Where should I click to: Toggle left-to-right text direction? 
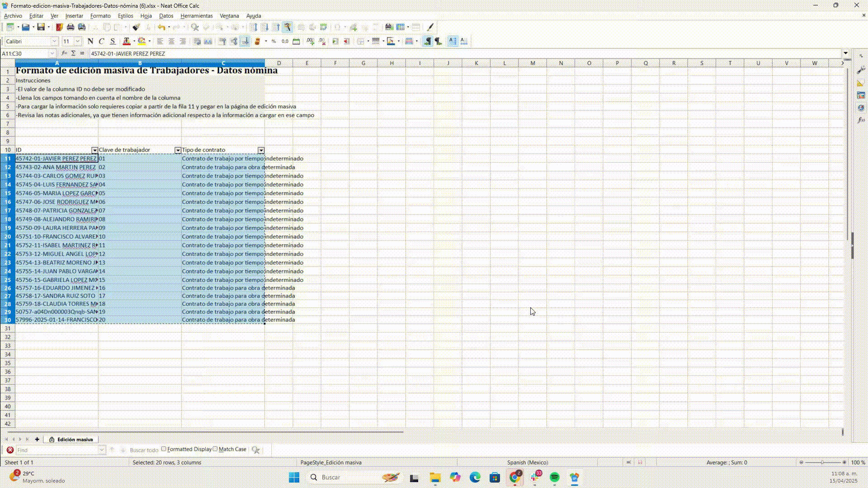coord(427,41)
